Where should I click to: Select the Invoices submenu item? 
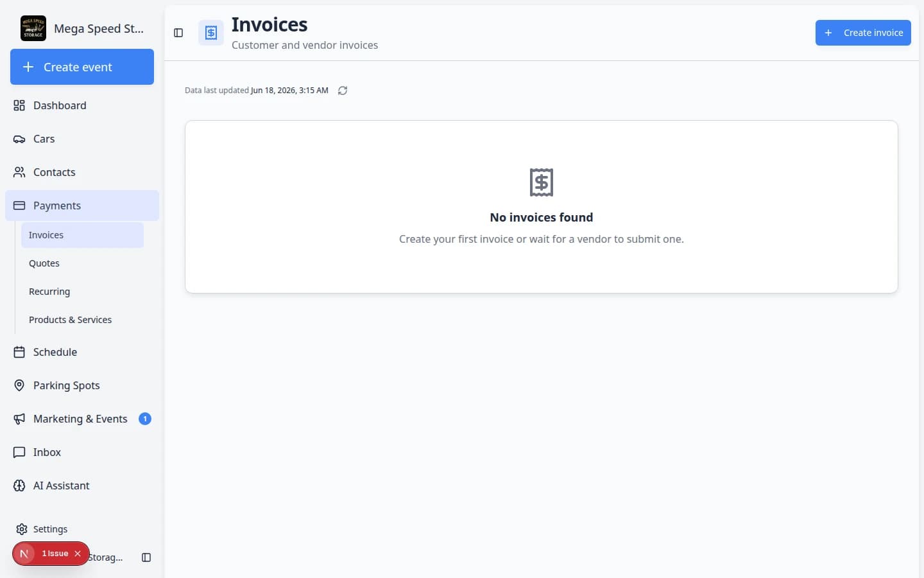pos(82,235)
